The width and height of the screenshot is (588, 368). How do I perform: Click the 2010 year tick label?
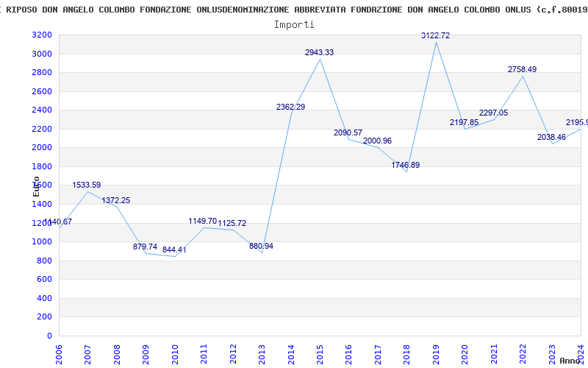coord(175,354)
